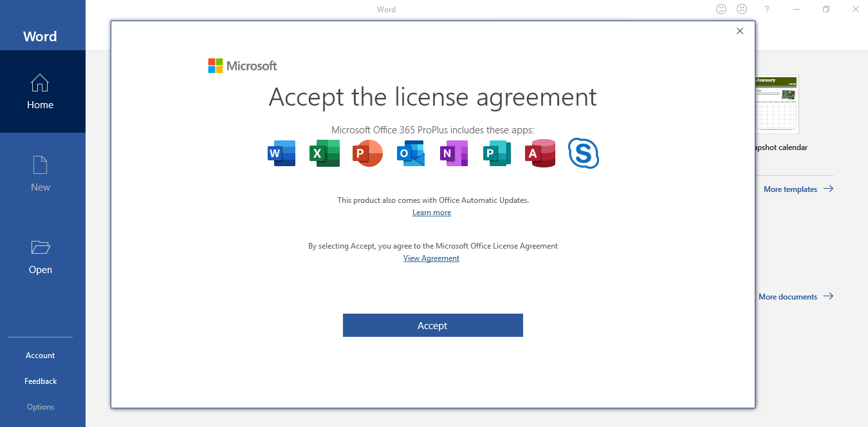Screen dimensions: 868x427
Task: Select Open in the Word sidebar
Action: (40, 256)
